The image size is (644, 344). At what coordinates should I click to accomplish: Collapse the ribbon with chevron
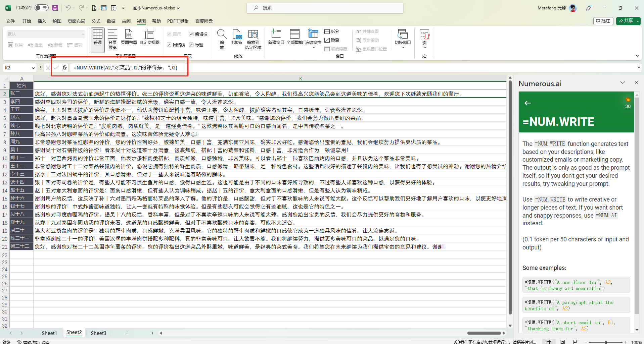637,56
